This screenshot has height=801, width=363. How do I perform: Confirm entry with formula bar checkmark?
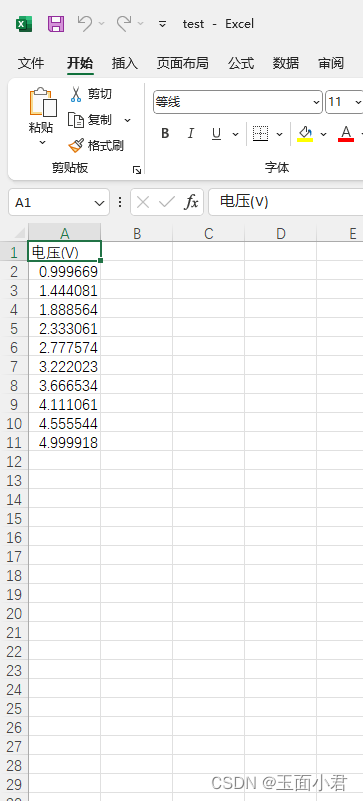[x=167, y=202]
